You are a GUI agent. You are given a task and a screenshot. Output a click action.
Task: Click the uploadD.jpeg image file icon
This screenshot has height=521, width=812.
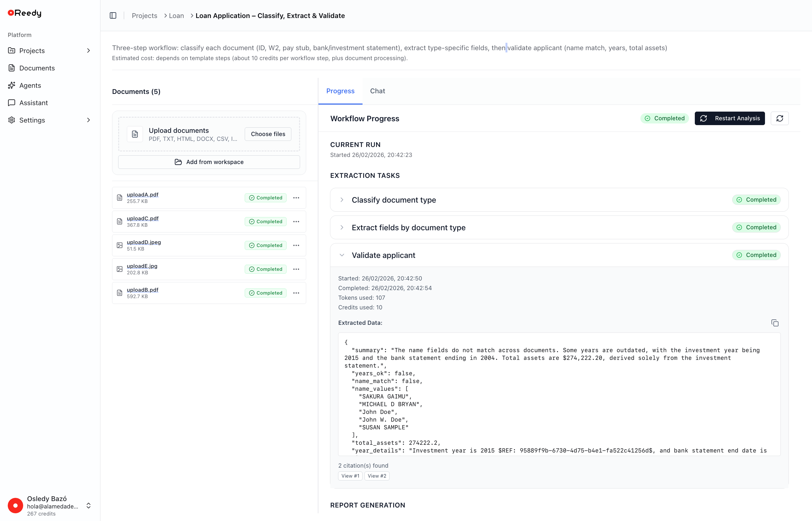pos(119,245)
